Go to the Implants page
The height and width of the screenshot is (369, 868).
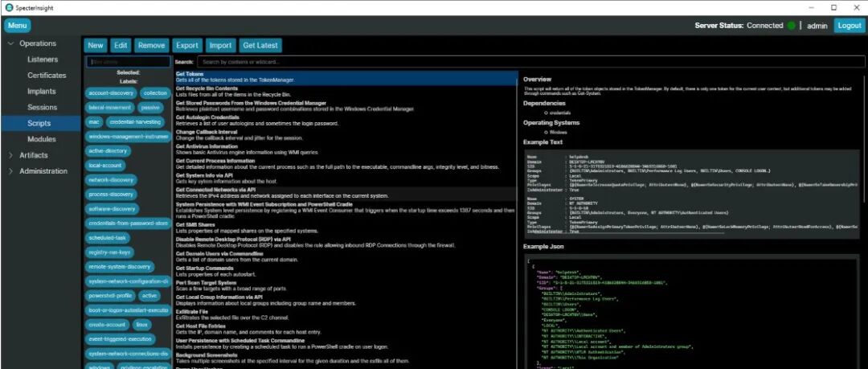[42, 92]
